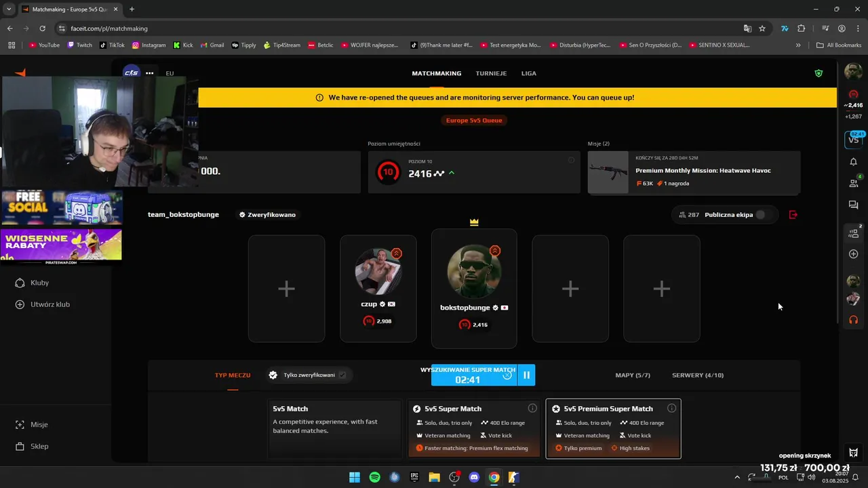
Task: Click the plus circle icon in right sidebar
Action: coord(853,254)
